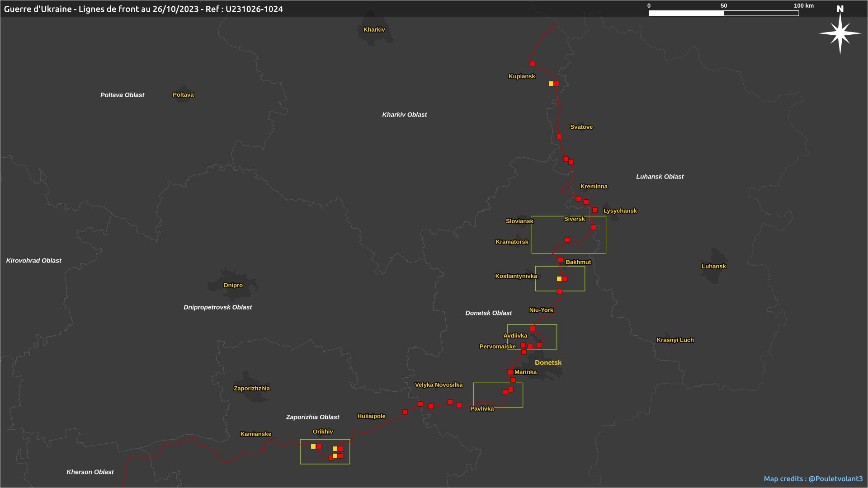Select the Donetsk Oblast label
Image resolution: width=868 pixels, height=488 pixels.
click(489, 313)
